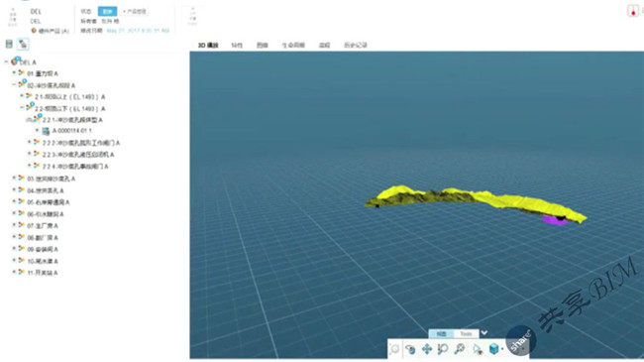The width and height of the screenshot is (644, 362).
Task: Click the list view icon above the tree
Action: (9, 44)
